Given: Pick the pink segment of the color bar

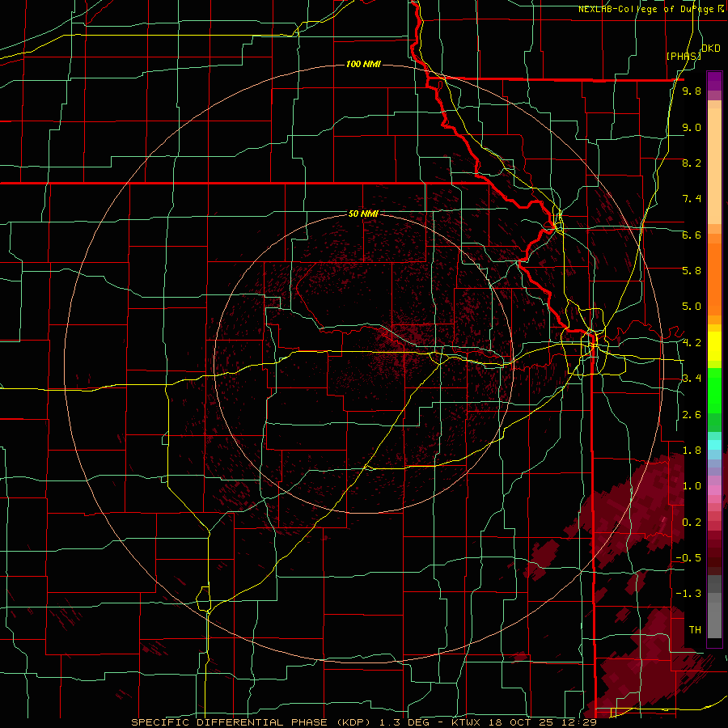Looking at the screenshot, I should (x=714, y=490).
